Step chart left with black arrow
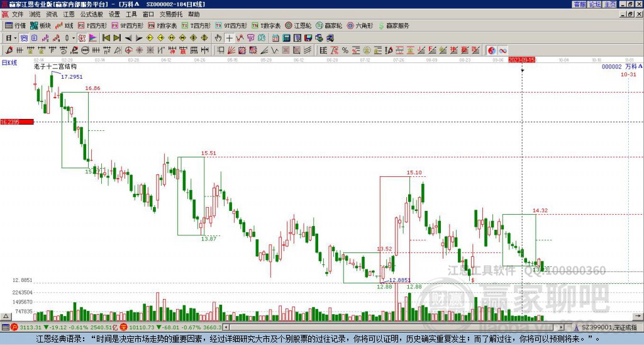 pyautogui.click(x=128, y=38)
